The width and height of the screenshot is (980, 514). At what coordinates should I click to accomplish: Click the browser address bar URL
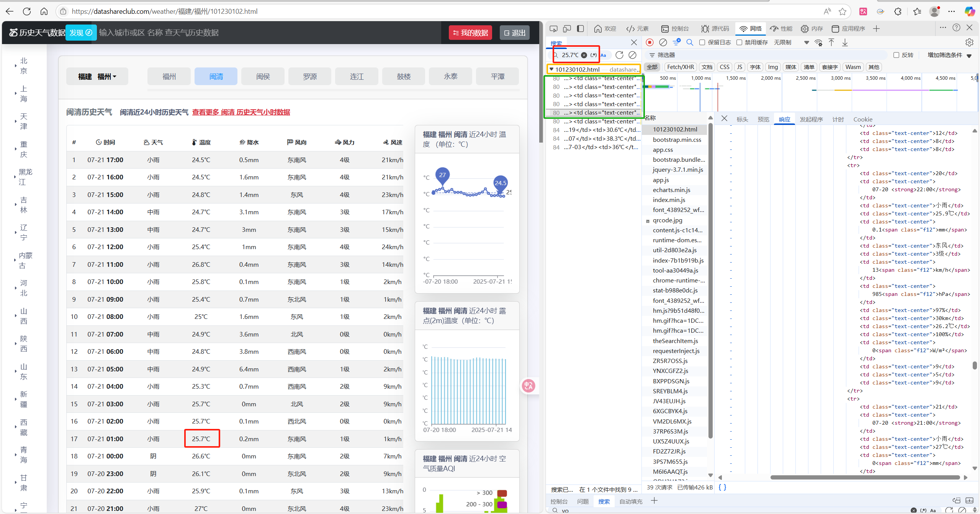[x=165, y=11]
